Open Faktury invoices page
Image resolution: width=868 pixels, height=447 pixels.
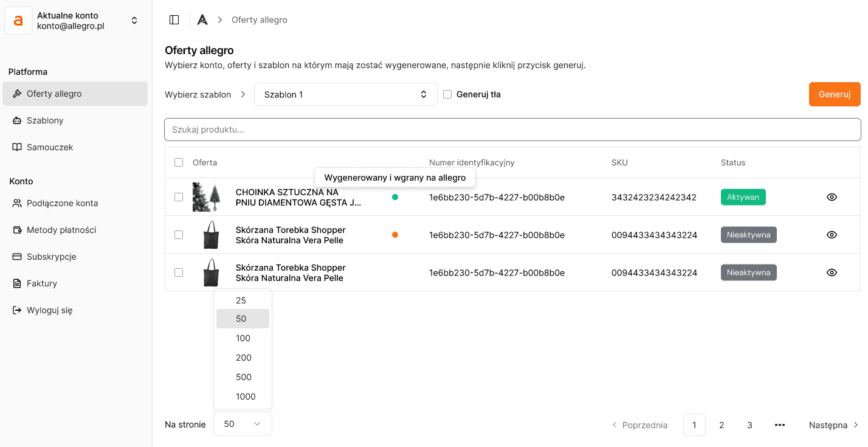tap(41, 283)
